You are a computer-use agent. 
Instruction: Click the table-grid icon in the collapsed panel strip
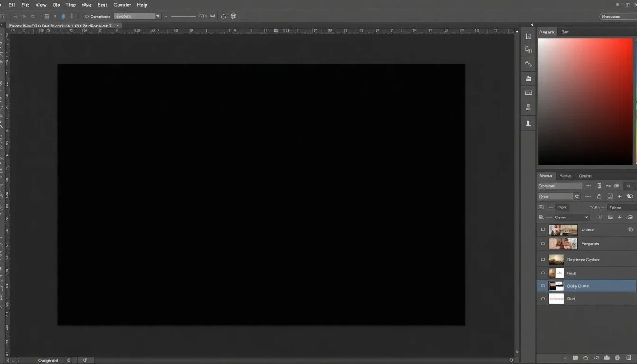click(x=528, y=93)
